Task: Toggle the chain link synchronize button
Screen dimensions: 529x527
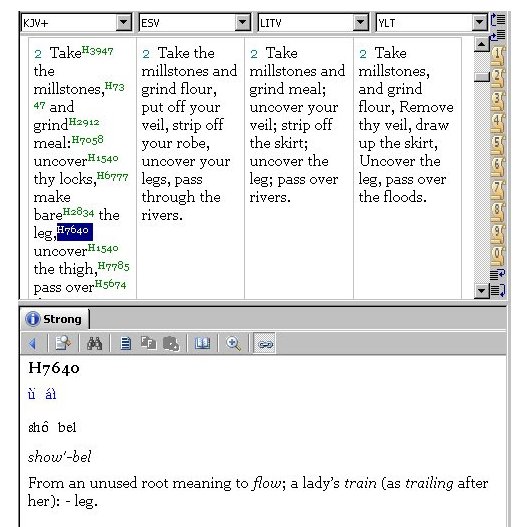Action: (x=265, y=344)
